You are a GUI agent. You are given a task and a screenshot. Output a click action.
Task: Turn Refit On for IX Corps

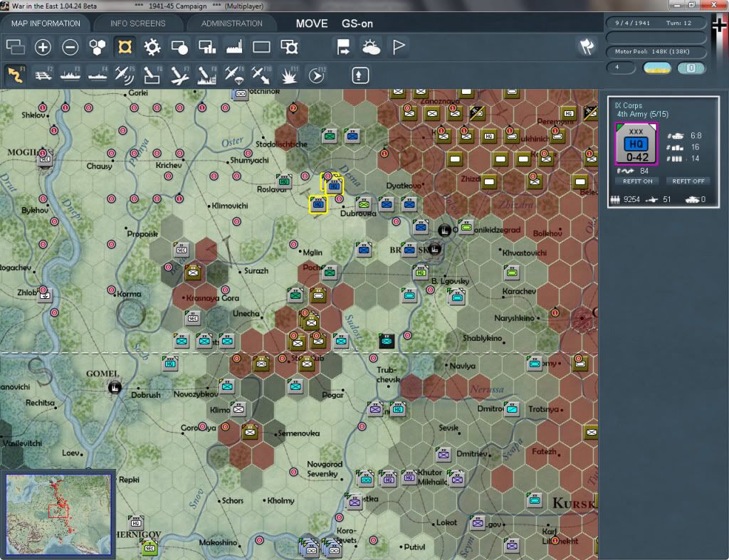[x=637, y=181]
